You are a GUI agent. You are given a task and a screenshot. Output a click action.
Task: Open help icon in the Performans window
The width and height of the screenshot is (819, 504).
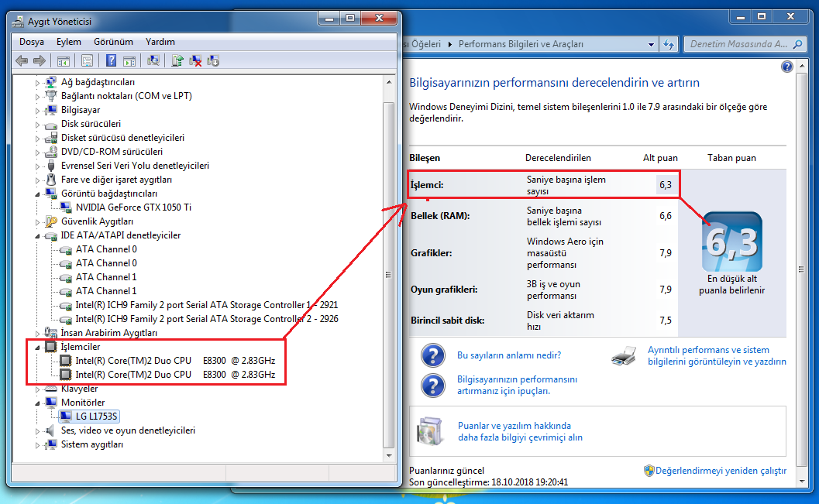click(787, 67)
